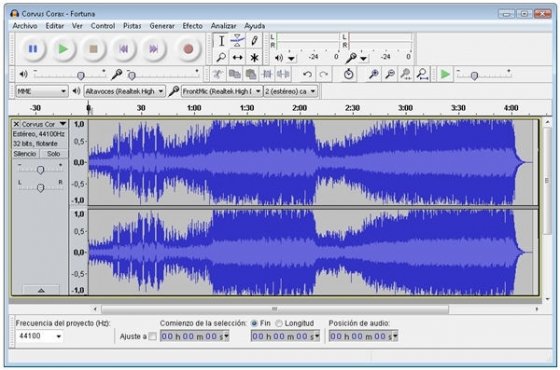Screen dimensions: 560x370
Task: Open the output meter speaker dropdown
Action: (x=291, y=58)
